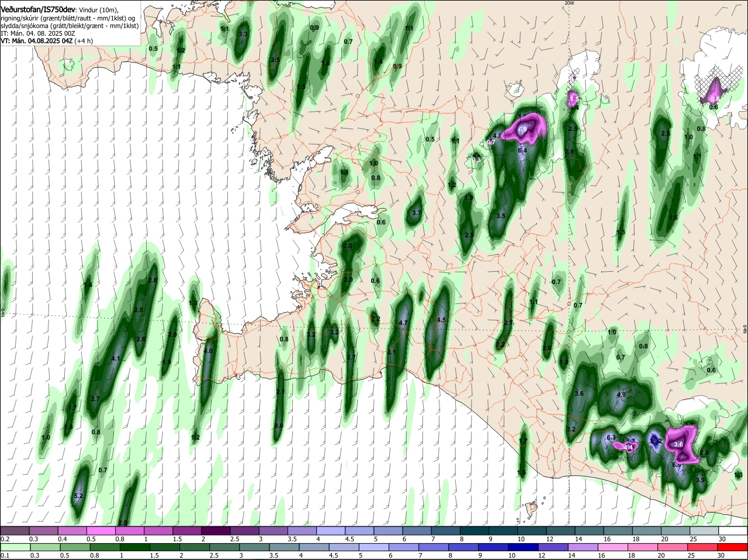Select the white 30 swatch in upper legend
The image size is (748, 560).
[733, 530]
